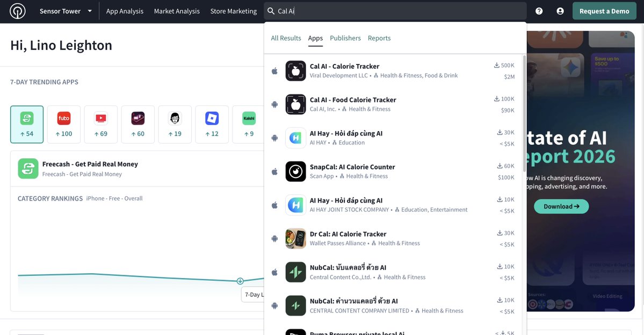This screenshot has height=335, width=644.
Task: Open Cal AI - Calorie Tracker app icon
Action: (x=296, y=70)
